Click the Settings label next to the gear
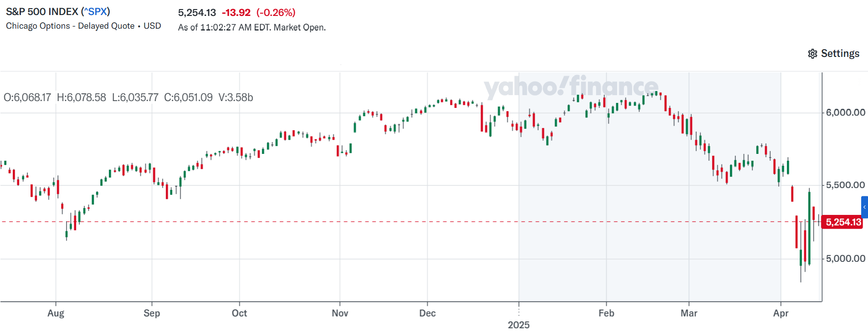This screenshot has width=868, height=331. coord(839,53)
